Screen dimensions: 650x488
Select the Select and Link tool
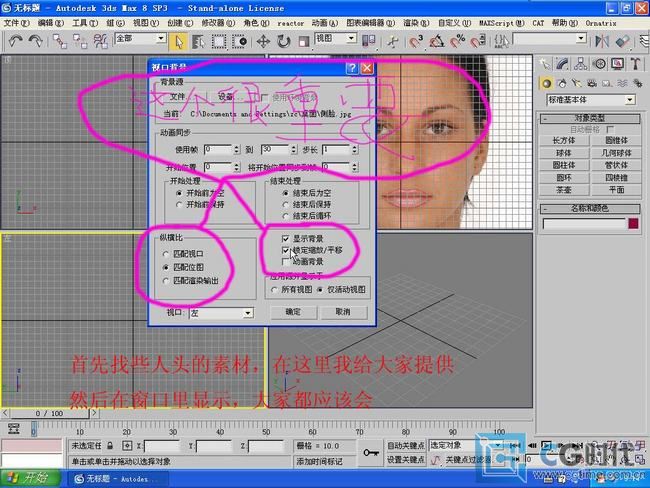60,41
